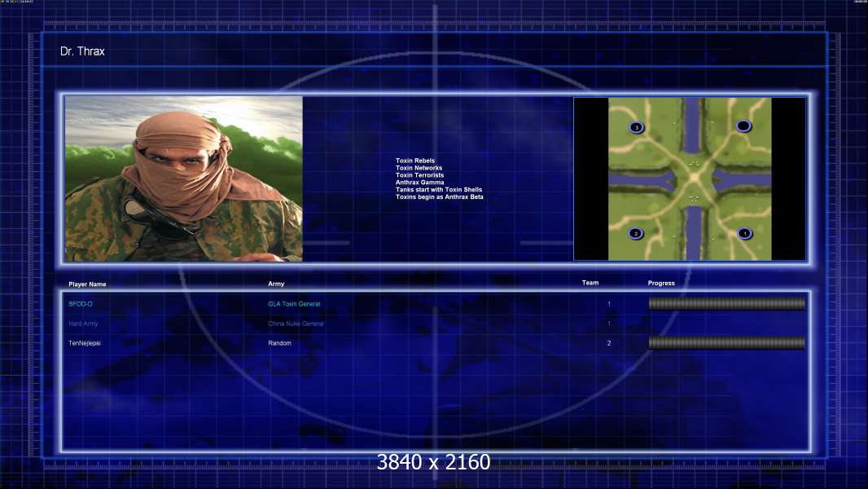Click SFOD-D's loading progress bar
Viewport: 868px width, 489px height.
pyautogui.click(x=727, y=303)
